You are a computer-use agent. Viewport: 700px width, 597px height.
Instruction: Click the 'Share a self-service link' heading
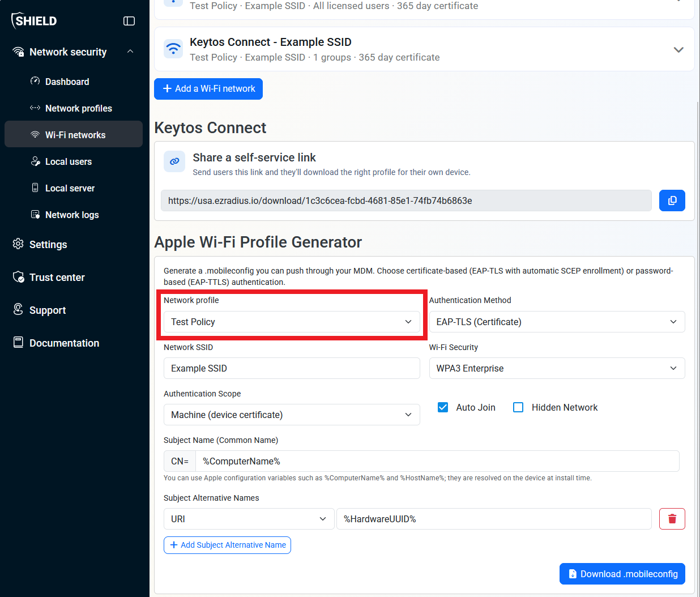point(254,157)
